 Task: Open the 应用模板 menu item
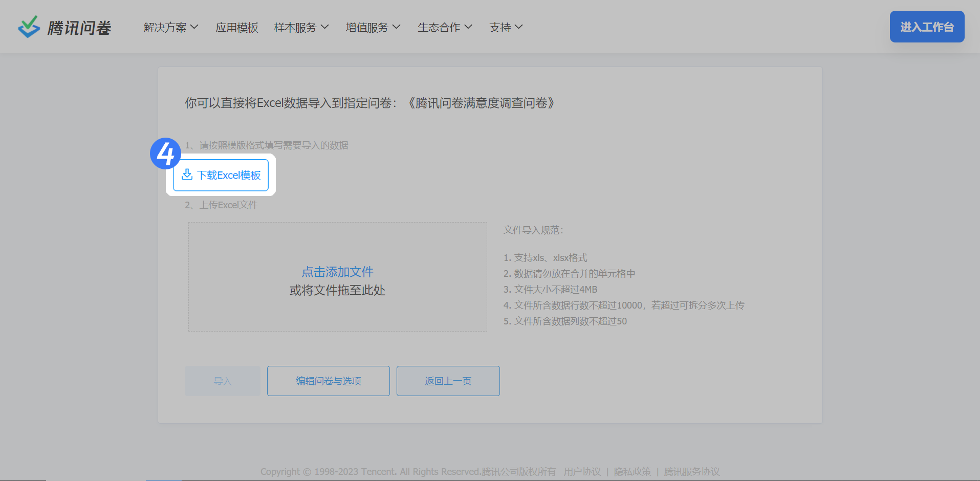(236, 27)
